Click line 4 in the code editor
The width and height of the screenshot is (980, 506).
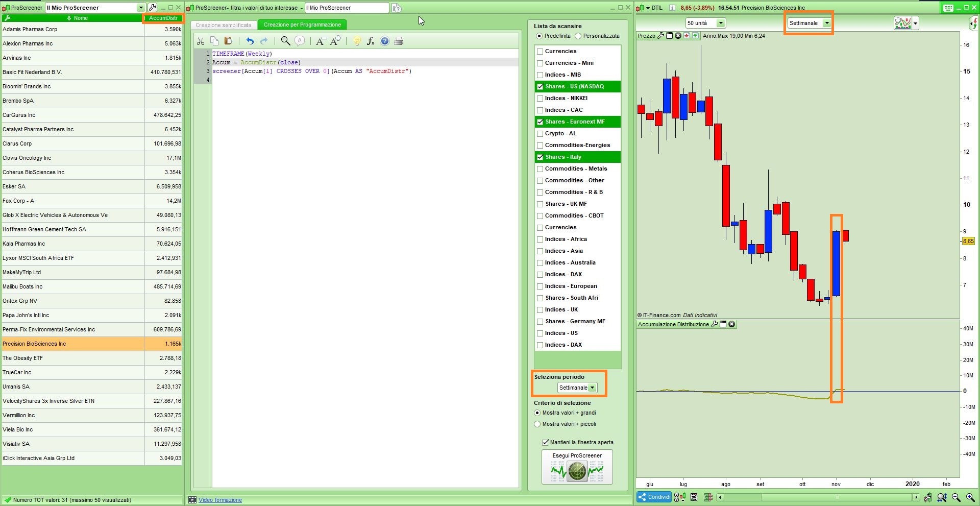364,80
